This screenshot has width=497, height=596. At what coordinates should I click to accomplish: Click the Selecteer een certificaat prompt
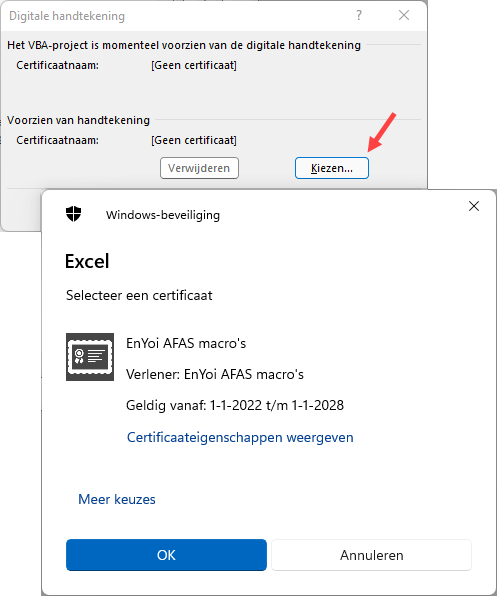pos(139,295)
